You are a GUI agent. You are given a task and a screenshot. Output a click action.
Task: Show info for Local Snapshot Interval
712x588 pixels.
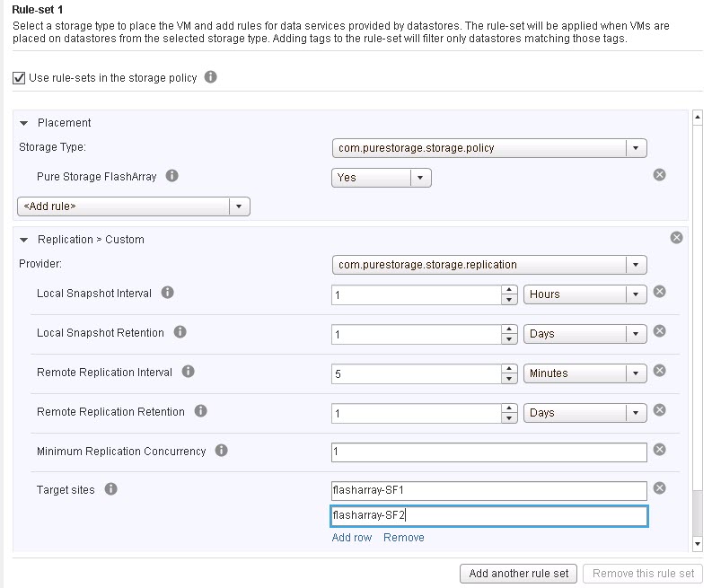click(167, 293)
